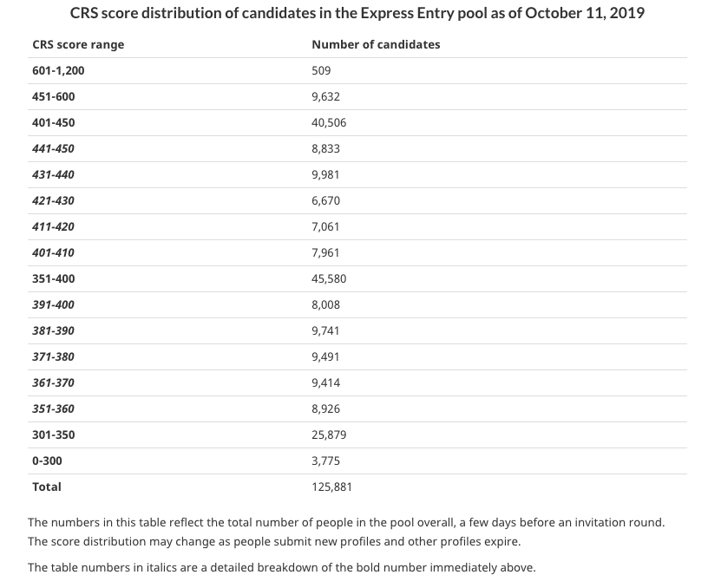This screenshot has height=588, width=721.
Task: Click the 9,414 value for 361-370
Action: click(x=325, y=382)
